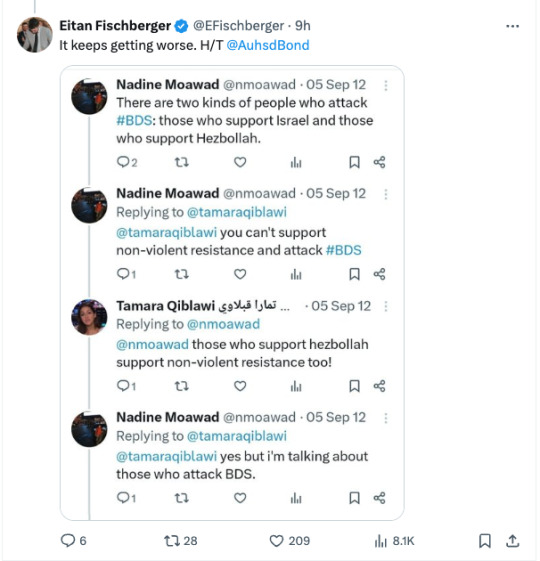Screen dimensions: 540x561
Task: Open Tamara Qiblawi's avatar photo
Action: [x=89, y=317]
